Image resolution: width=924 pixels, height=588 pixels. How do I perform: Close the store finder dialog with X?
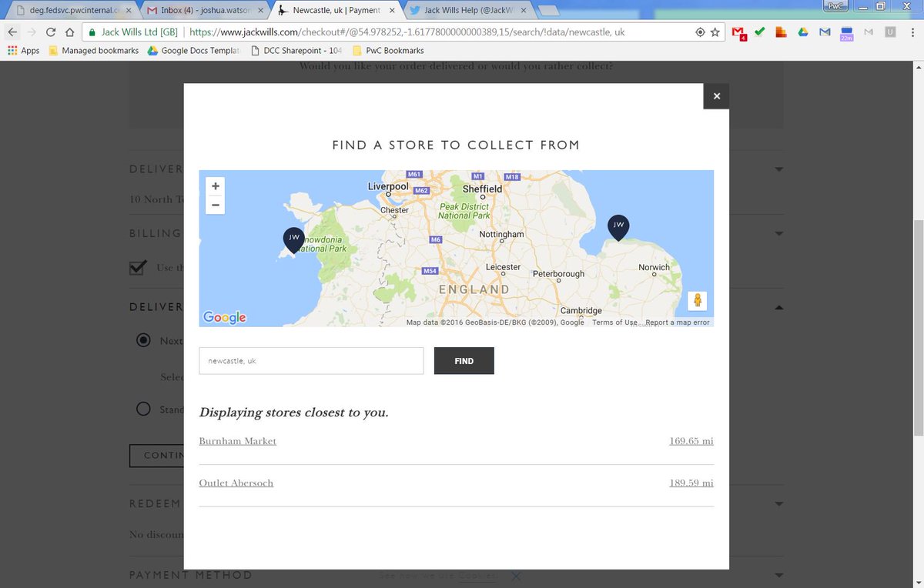[716, 96]
